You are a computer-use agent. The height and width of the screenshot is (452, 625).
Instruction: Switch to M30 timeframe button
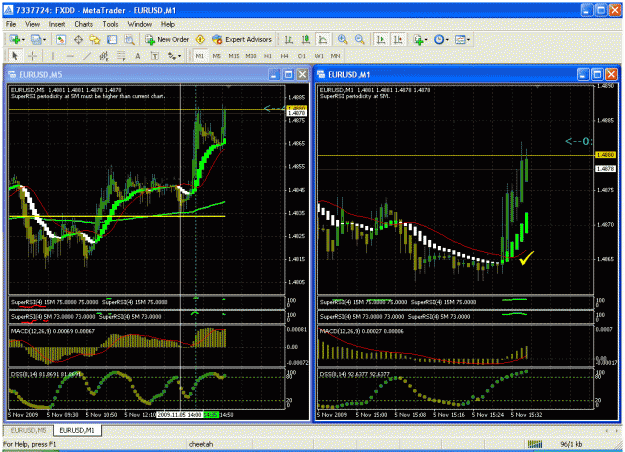tap(251, 56)
